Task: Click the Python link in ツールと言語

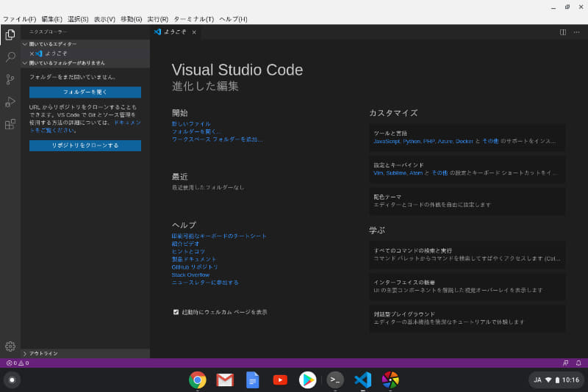Action: [412, 141]
